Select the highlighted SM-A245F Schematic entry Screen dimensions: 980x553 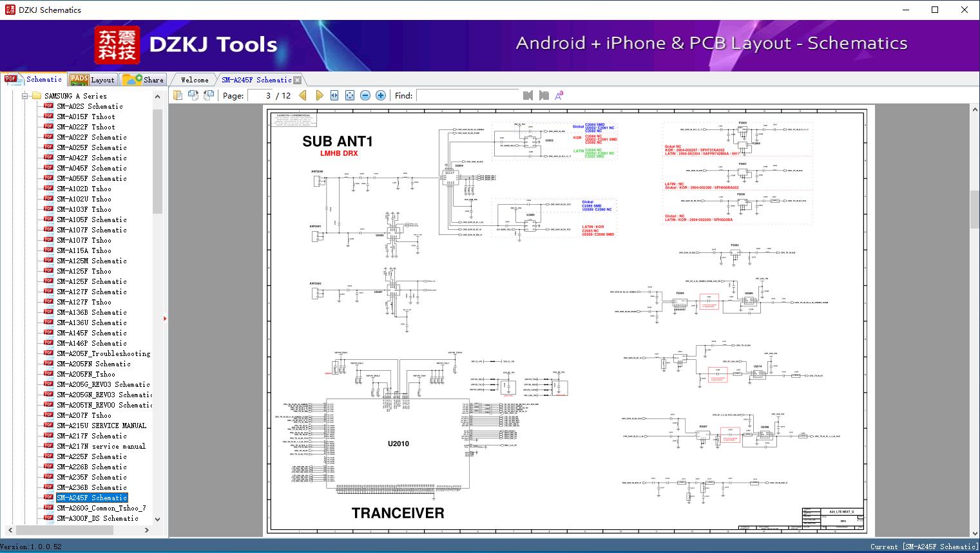[91, 498]
